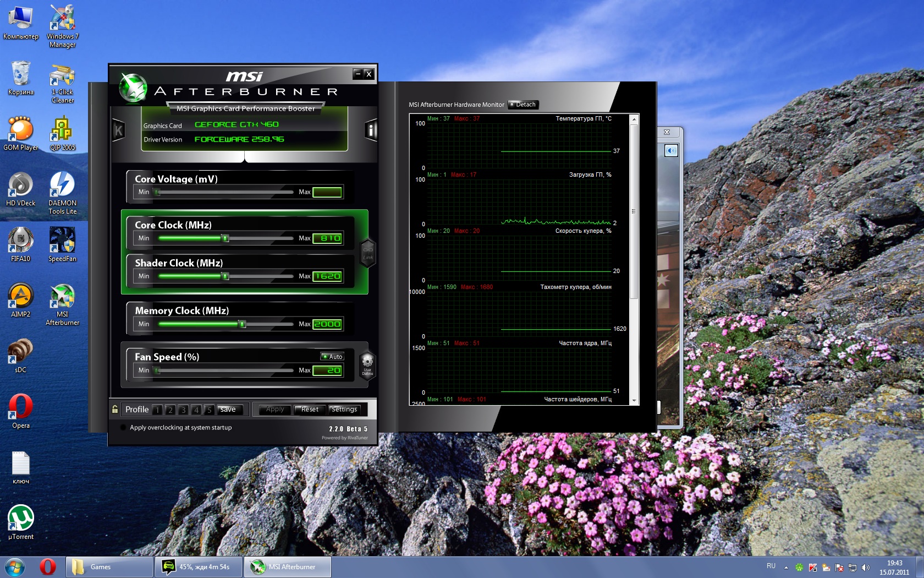Open AIMP2 desktop icon
This screenshot has height=578, width=924.
[x=20, y=300]
